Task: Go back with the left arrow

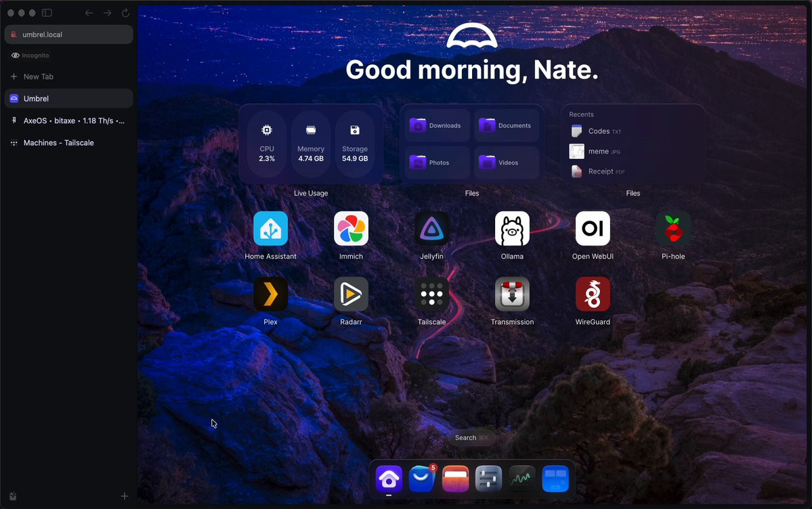Action: 89,13
